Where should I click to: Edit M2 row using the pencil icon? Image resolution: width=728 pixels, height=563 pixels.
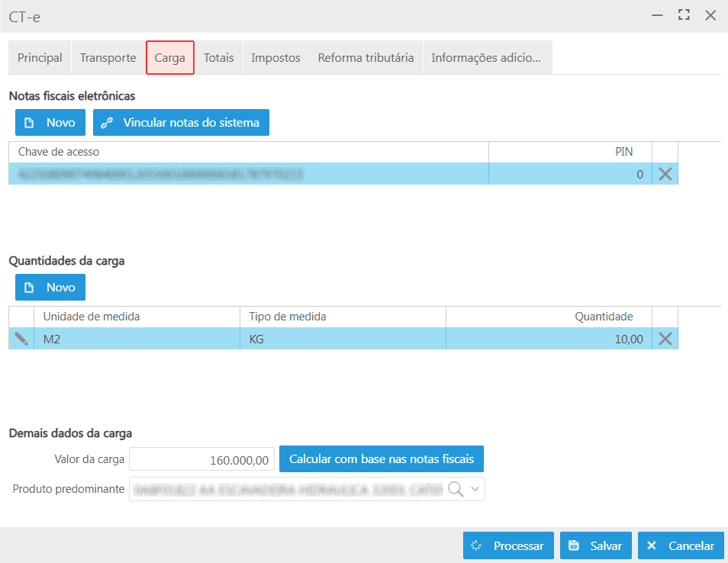[21, 339]
